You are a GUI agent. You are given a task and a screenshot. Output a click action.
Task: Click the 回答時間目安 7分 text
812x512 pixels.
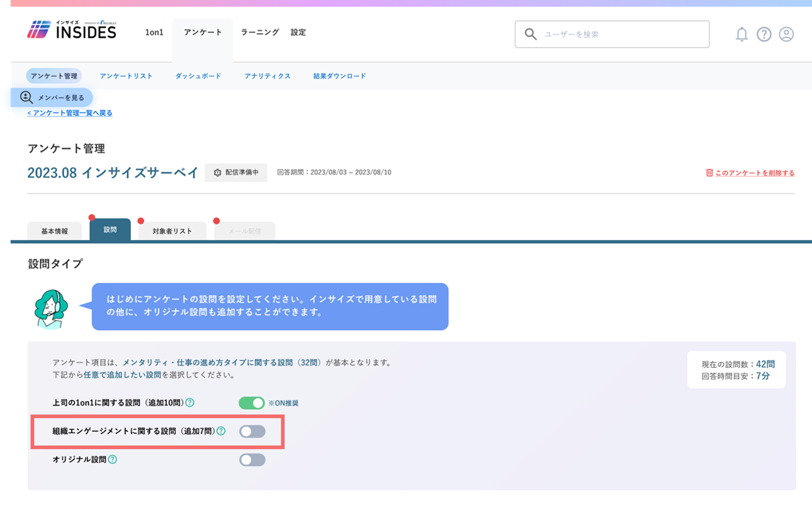pyautogui.click(x=736, y=376)
